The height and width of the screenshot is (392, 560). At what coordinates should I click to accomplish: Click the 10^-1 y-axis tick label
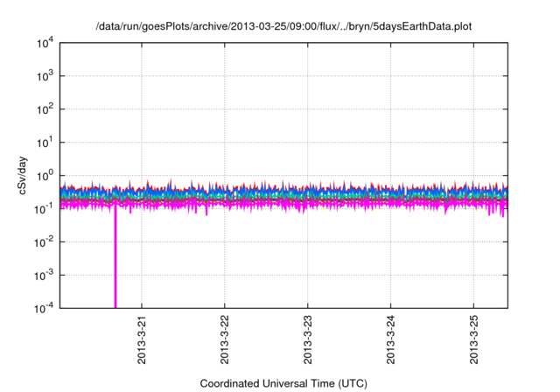point(44,209)
